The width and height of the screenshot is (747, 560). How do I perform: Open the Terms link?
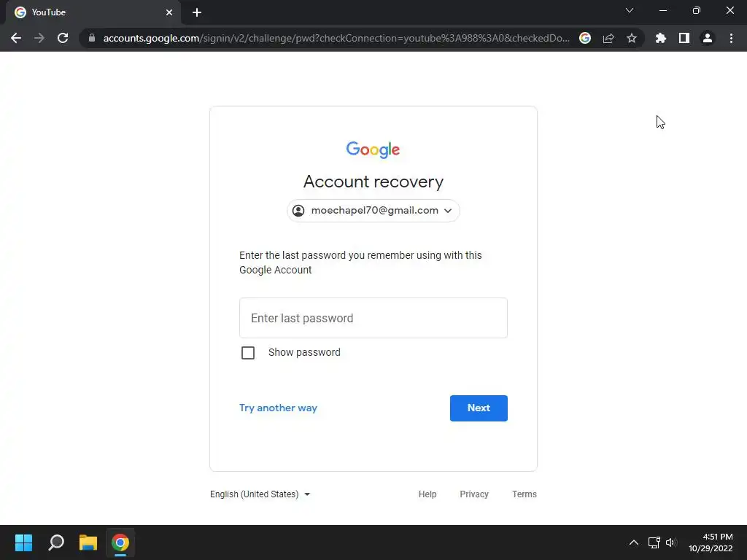(x=524, y=494)
